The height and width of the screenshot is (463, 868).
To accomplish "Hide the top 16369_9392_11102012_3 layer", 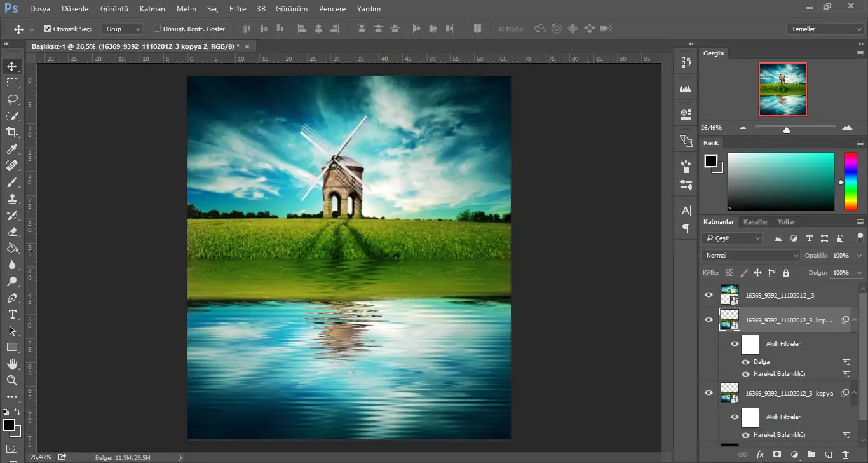I will [x=709, y=295].
